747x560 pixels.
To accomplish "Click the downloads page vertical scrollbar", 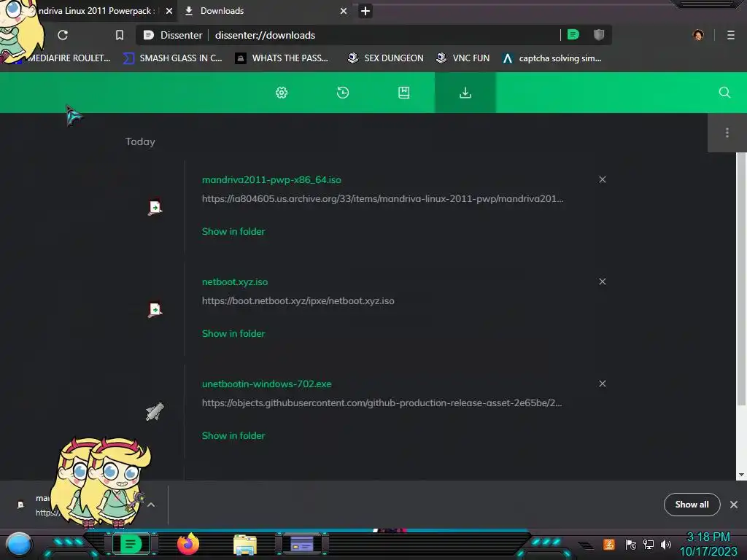I will (741, 279).
